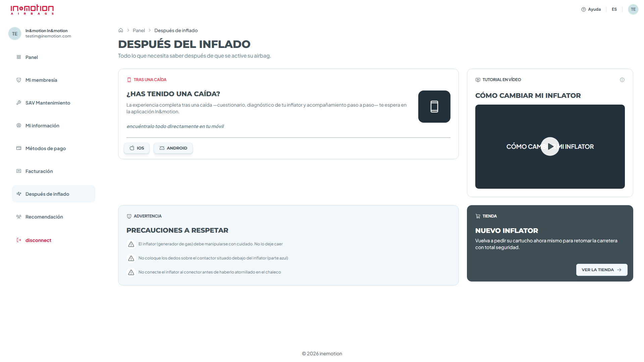Click the Después de inflado sidebar icon
Screen dimensions: 644x362
(19, 194)
